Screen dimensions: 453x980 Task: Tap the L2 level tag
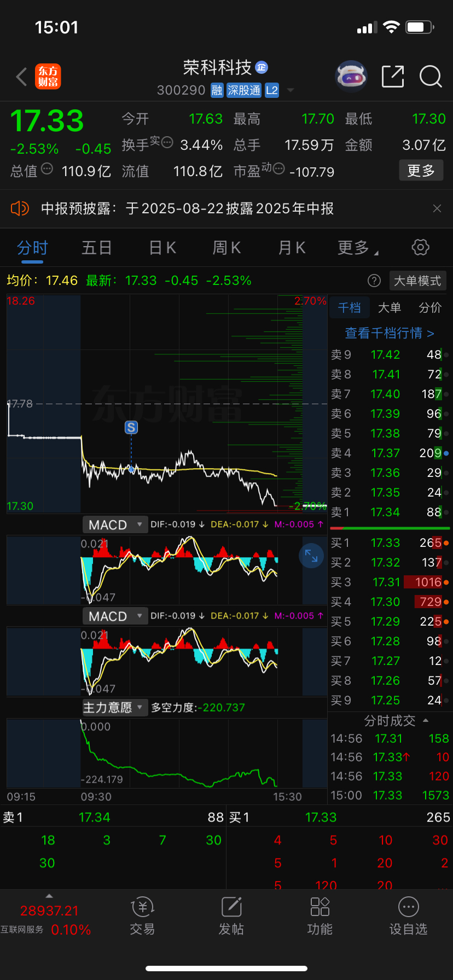coord(272,90)
